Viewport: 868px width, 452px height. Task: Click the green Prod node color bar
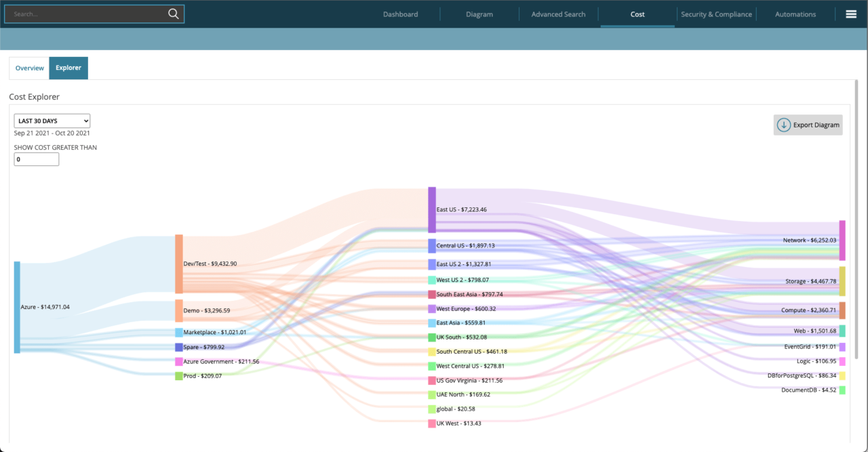(178, 375)
